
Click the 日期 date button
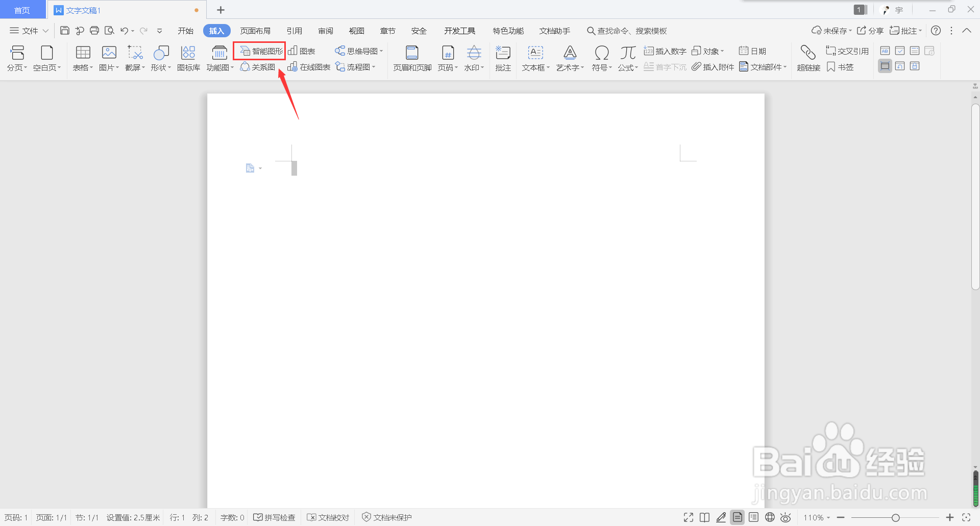coord(752,51)
